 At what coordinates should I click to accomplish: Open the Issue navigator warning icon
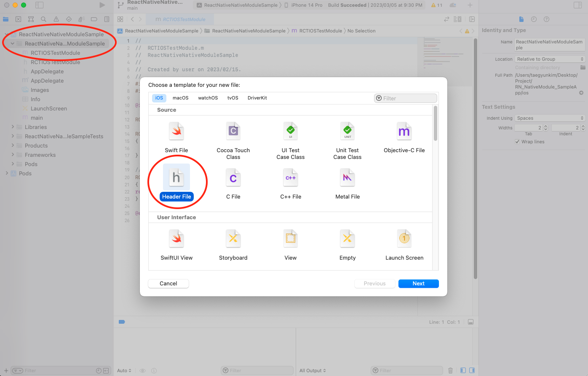(x=56, y=19)
